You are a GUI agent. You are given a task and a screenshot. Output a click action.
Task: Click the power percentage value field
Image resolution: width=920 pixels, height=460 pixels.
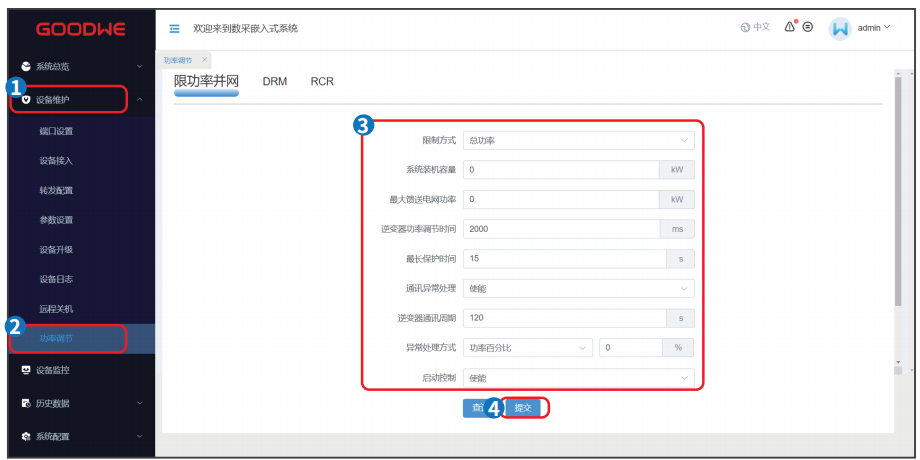pos(631,348)
